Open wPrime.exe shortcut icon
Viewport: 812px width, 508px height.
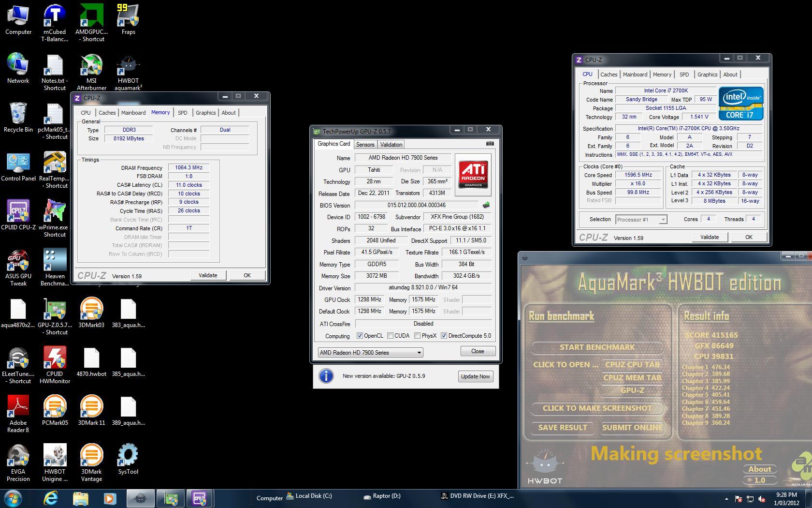click(55, 218)
